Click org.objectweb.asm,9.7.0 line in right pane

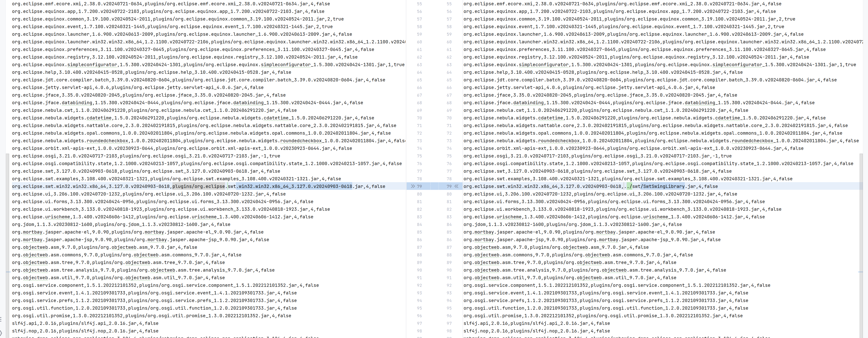[x=556, y=247]
